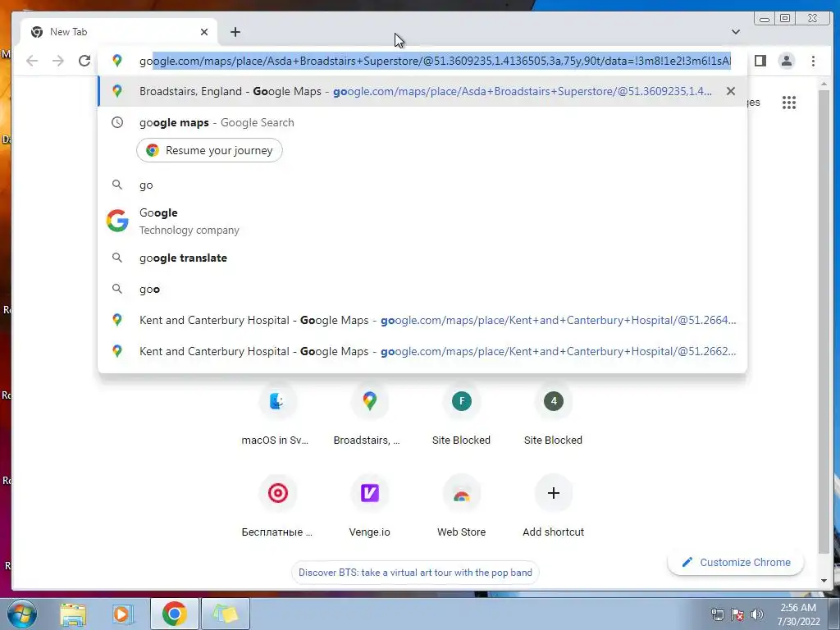This screenshot has height=630, width=840.
Task: Open Windows Explorer from taskbar
Action: 73,614
